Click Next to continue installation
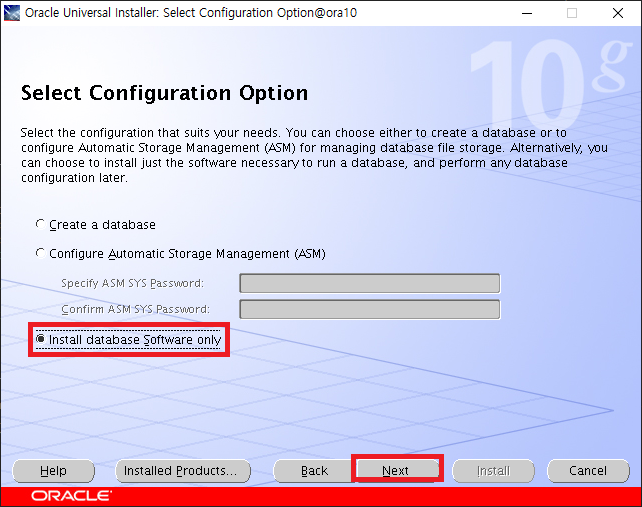Screen dimensions: 642x507 [397, 471]
